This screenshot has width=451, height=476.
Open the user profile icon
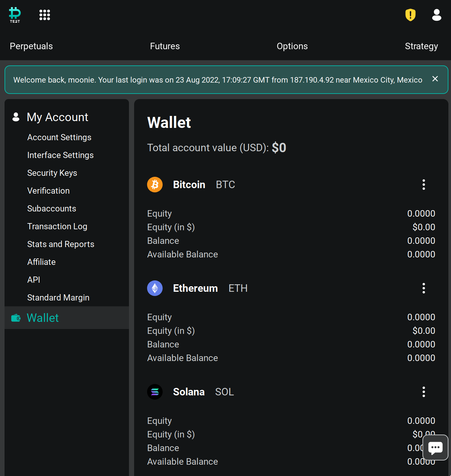click(x=436, y=15)
